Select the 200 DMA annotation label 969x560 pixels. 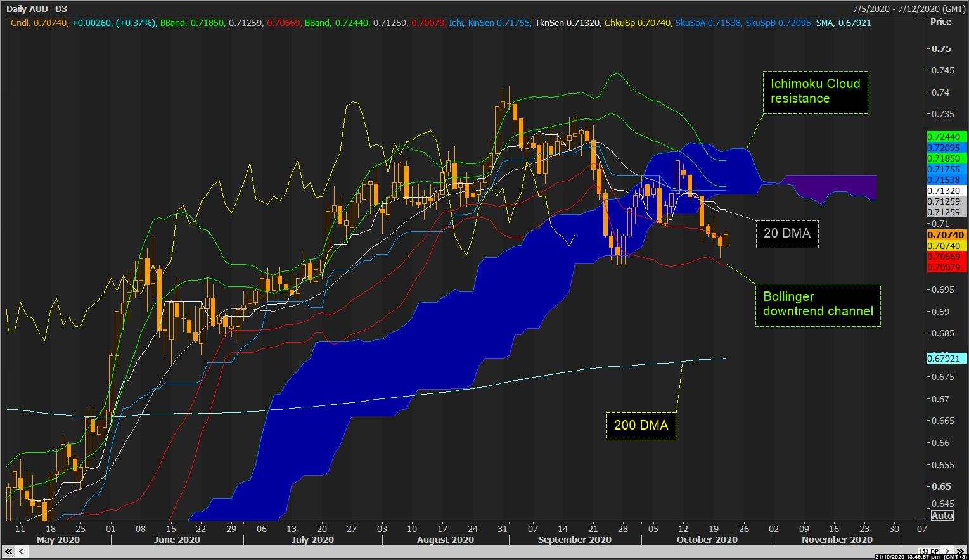pyautogui.click(x=641, y=426)
